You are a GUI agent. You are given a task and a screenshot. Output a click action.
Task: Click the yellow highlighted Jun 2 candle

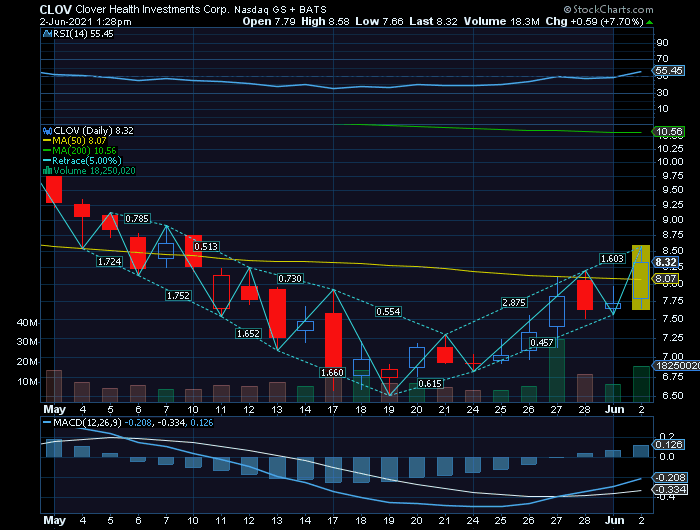pyautogui.click(x=641, y=278)
